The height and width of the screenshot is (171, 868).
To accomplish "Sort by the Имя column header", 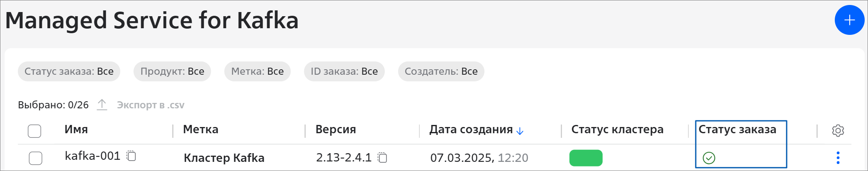I will [76, 129].
